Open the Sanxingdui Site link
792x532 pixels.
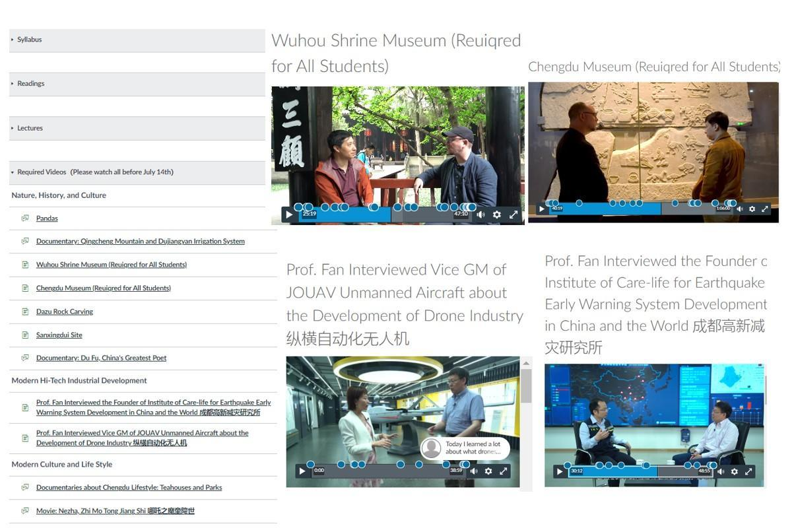[x=59, y=335]
